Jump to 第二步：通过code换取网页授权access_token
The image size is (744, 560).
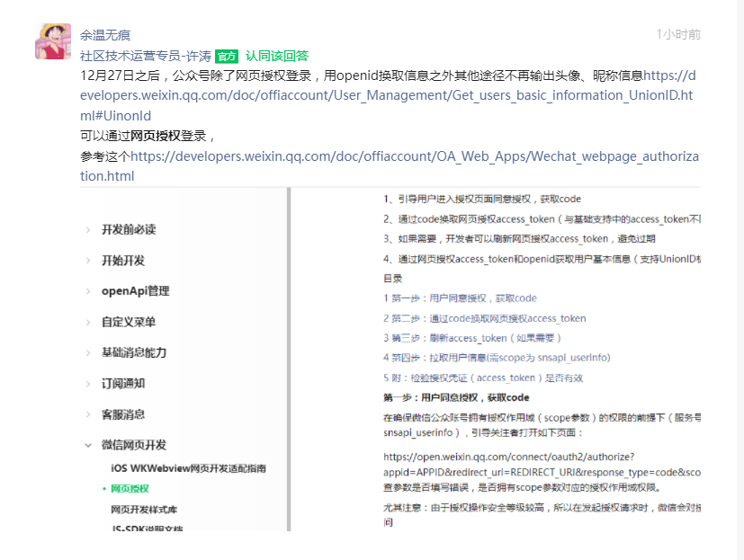(x=484, y=318)
